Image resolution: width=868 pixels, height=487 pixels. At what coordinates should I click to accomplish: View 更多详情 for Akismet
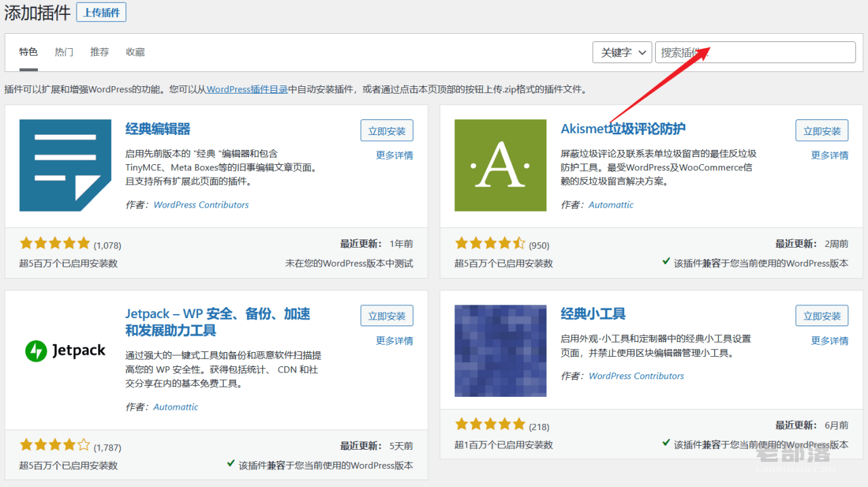[830, 155]
